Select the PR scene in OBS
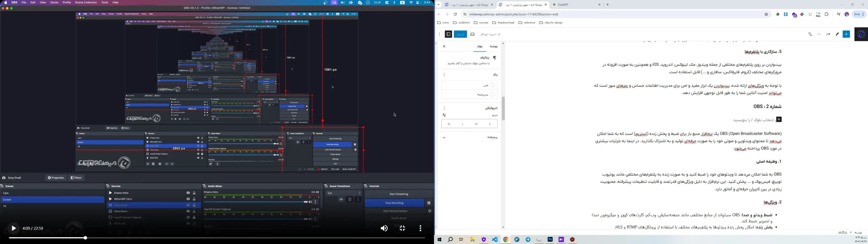 click(53, 206)
